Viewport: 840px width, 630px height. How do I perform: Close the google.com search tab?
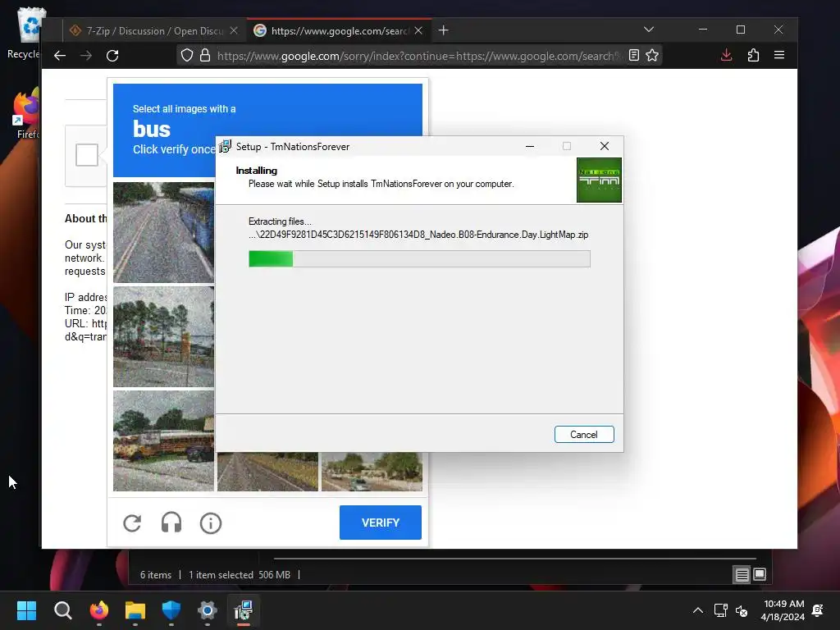418,30
